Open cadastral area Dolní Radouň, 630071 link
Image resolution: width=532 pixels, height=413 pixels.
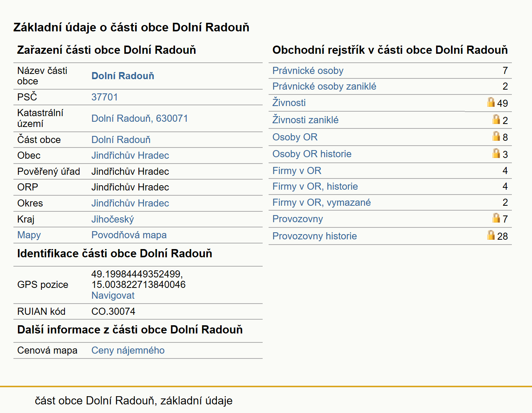coord(140,118)
